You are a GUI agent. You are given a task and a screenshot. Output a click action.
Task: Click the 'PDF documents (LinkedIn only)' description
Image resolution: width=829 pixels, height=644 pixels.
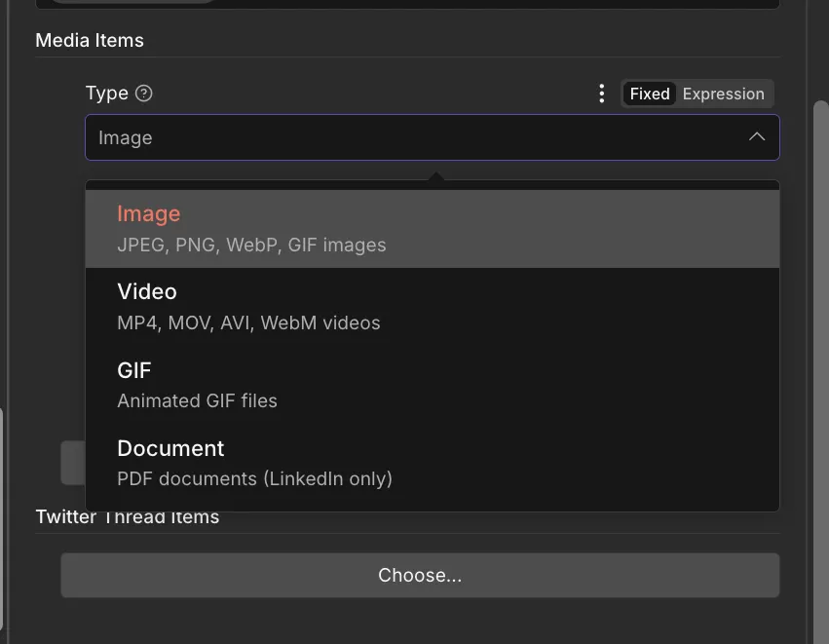point(254,478)
